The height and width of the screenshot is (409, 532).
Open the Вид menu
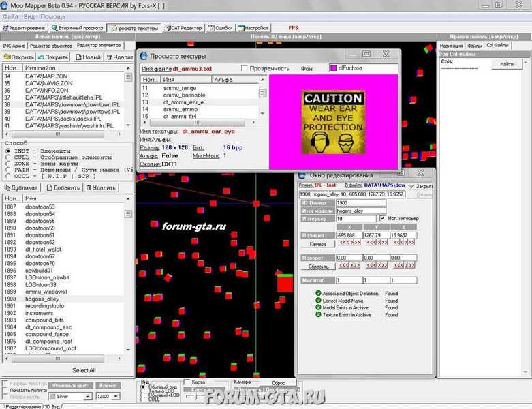tap(29, 16)
